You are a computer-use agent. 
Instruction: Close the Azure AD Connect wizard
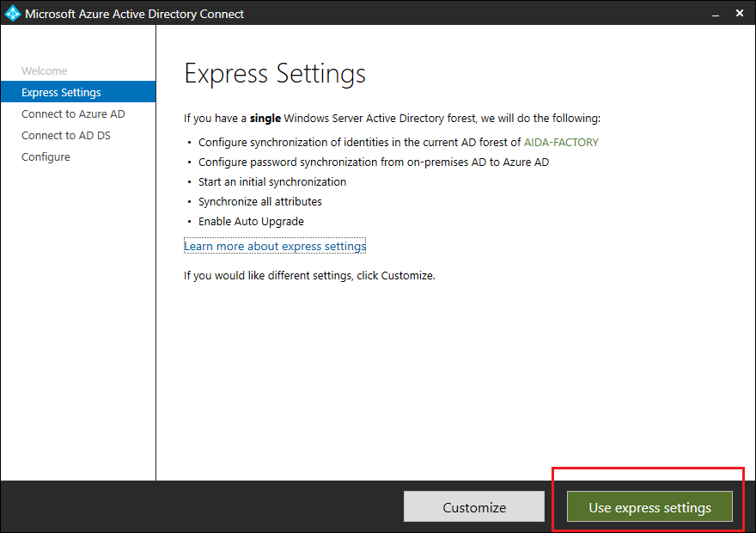pyautogui.click(x=740, y=13)
